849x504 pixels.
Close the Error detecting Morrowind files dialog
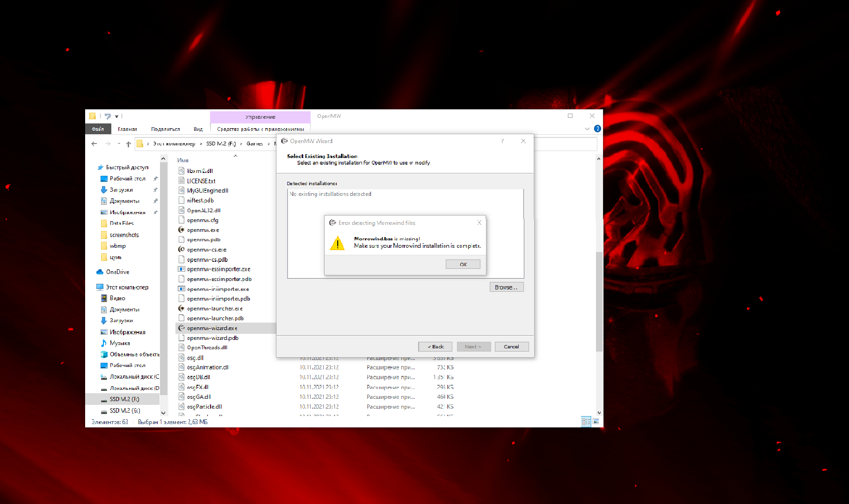click(479, 223)
